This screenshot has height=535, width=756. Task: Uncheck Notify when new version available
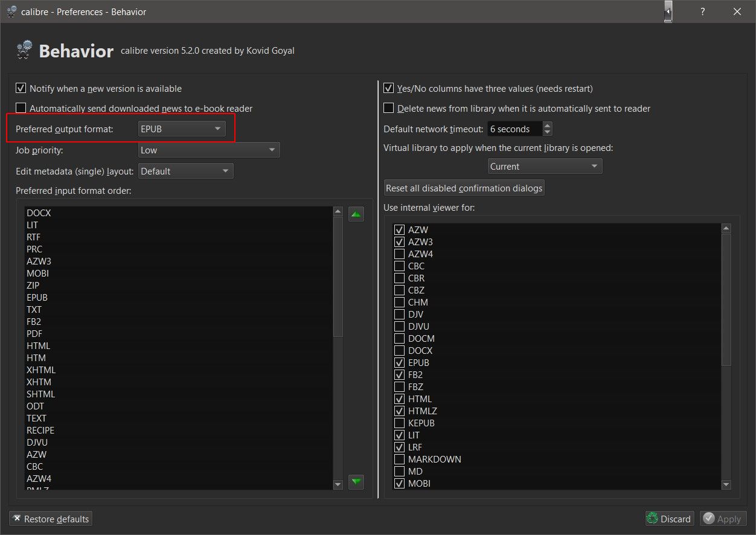pyautogui.click(x=21, y=88)
